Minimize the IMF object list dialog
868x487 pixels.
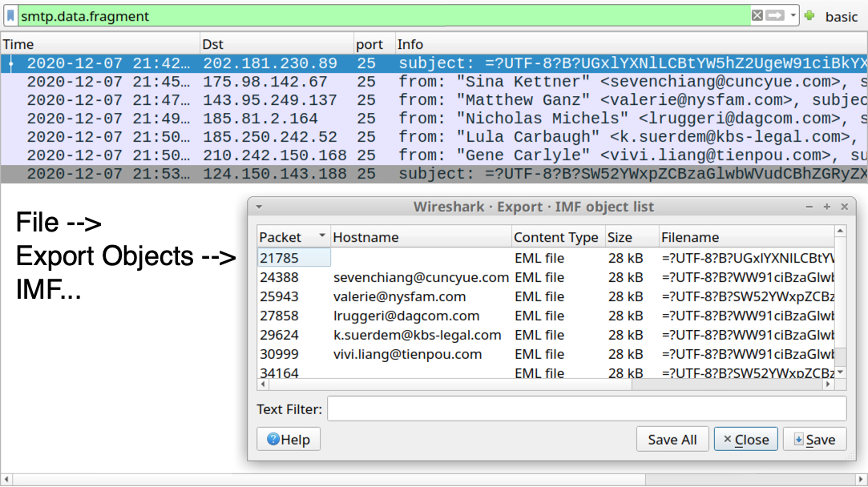(809, 207)
